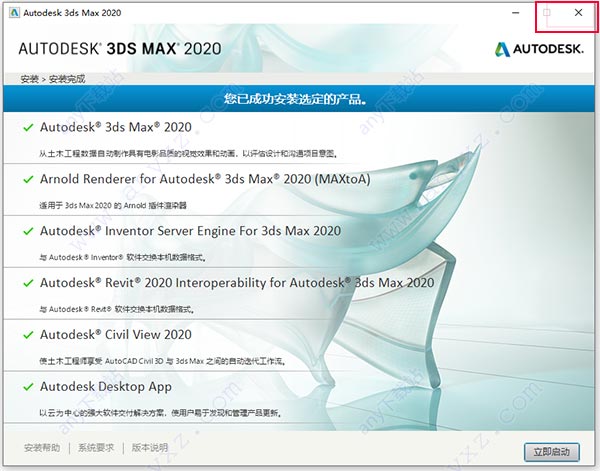Click checkmark beside Autodesk Desktop App
Viewport: 600px width, 471px height.
pyautogui.click(x=28, y=387)
